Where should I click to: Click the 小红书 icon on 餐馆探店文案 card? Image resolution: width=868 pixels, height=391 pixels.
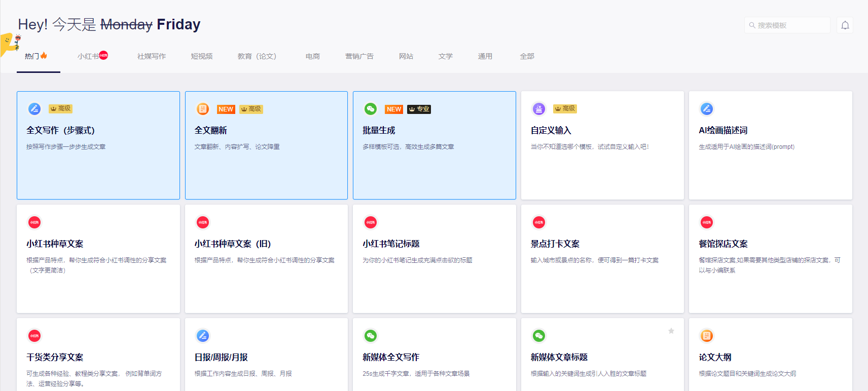coord(707,222)
